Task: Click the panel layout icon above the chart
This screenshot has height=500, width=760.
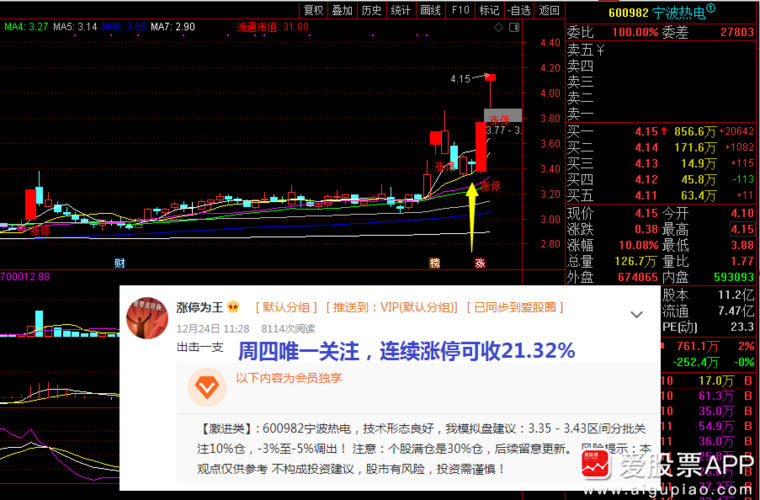Action: click(x=514, y=28)
